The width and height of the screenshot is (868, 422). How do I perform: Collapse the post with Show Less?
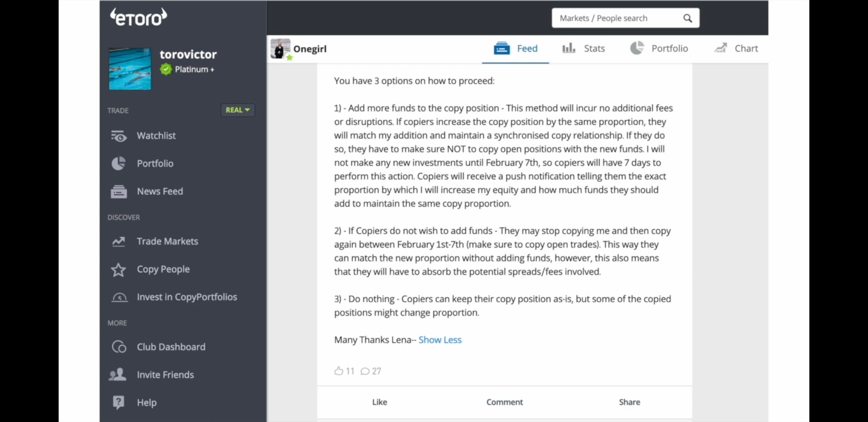tap(440, 340)
